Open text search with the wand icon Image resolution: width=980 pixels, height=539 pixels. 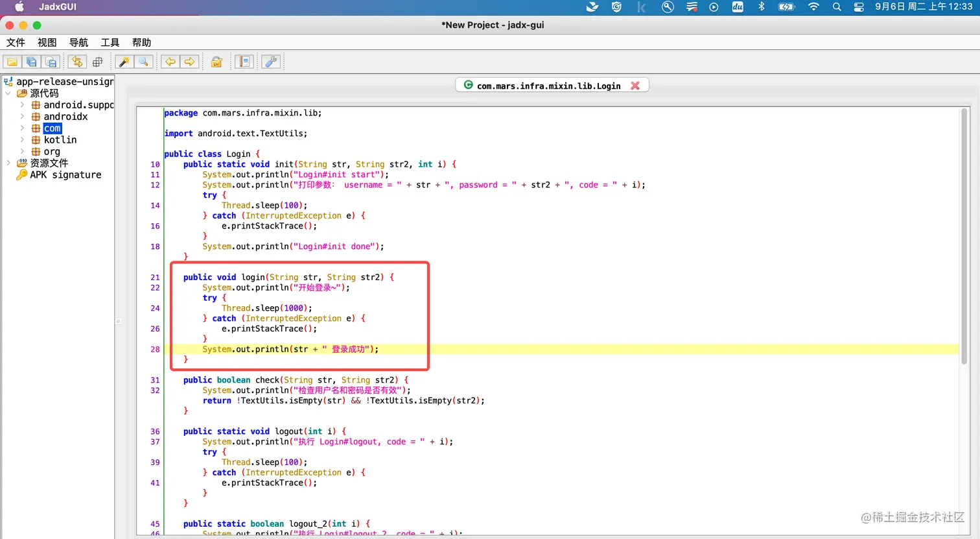pos(124,62)
